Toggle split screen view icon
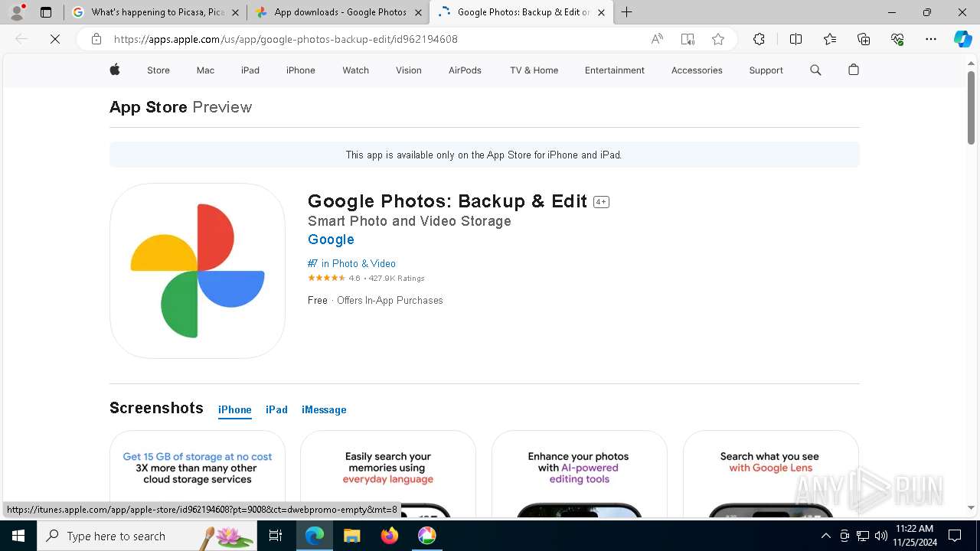Viewport: 980px width, 551px height. [x=795, y=39]
